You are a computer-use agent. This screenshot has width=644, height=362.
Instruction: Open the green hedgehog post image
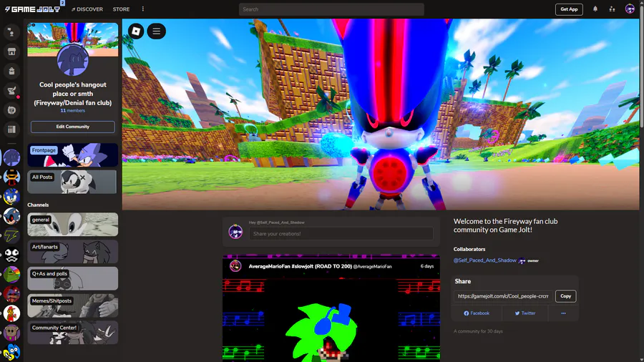tap(331, 319)
